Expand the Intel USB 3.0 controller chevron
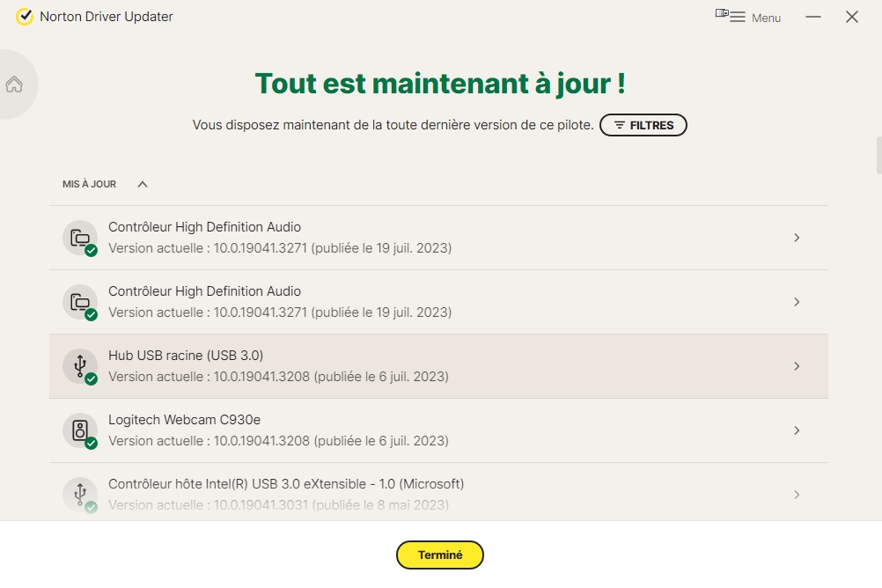The width and height of the screenshot is (882, 588). [797, 495]
